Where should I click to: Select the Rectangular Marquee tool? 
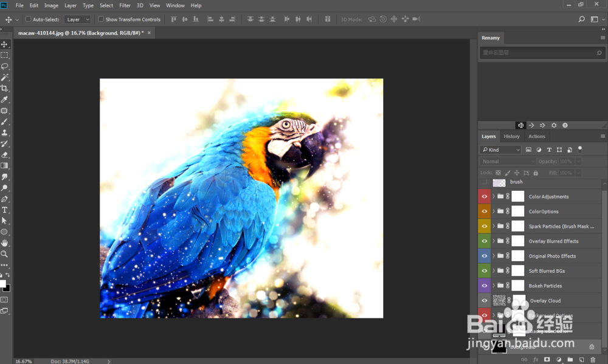[5, 55]
